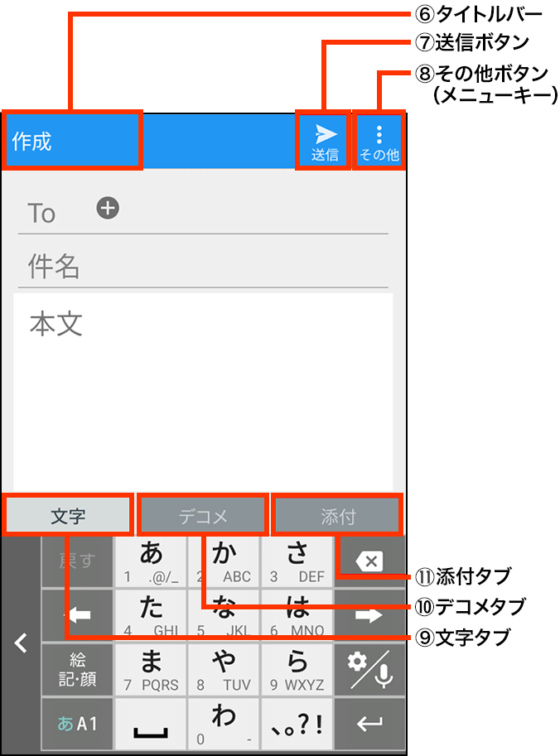Switch to the 添付 tab
560x756 pixels.
click(338, 516)
